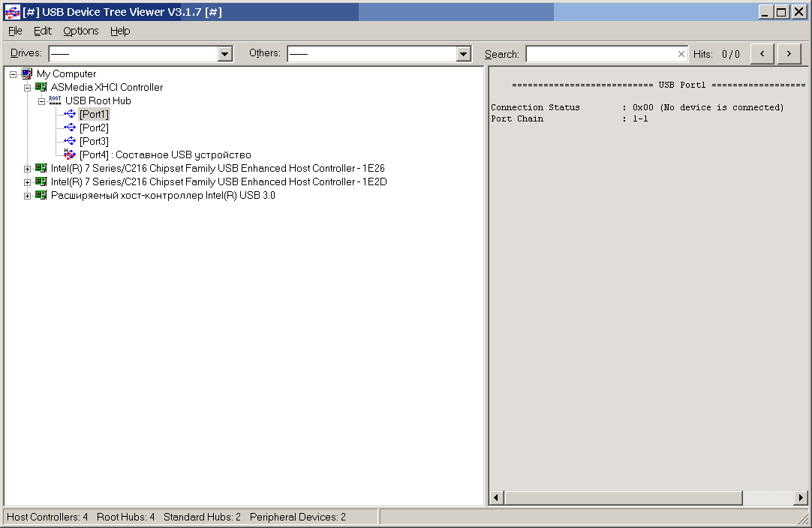Click the next search hit arrow button
The height and width of the screenshot is (528, 812).
pyautogui.click(x=789, y=53)
